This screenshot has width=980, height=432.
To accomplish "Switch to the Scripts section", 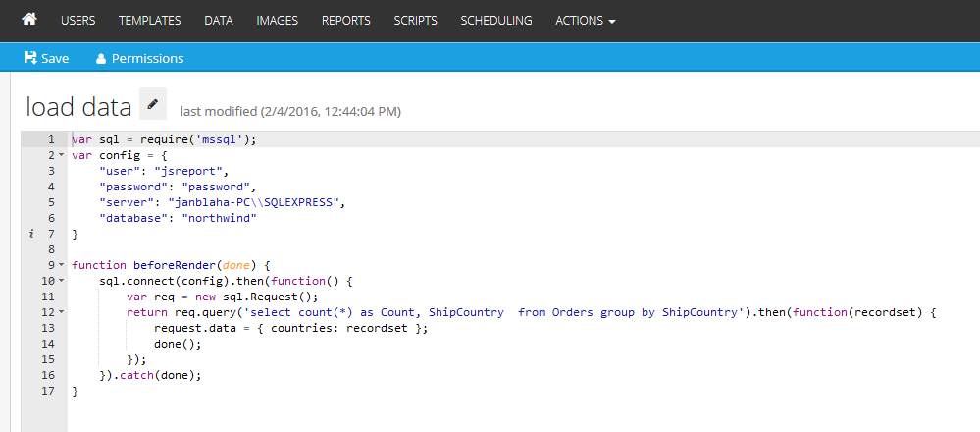I will (415, 20).
